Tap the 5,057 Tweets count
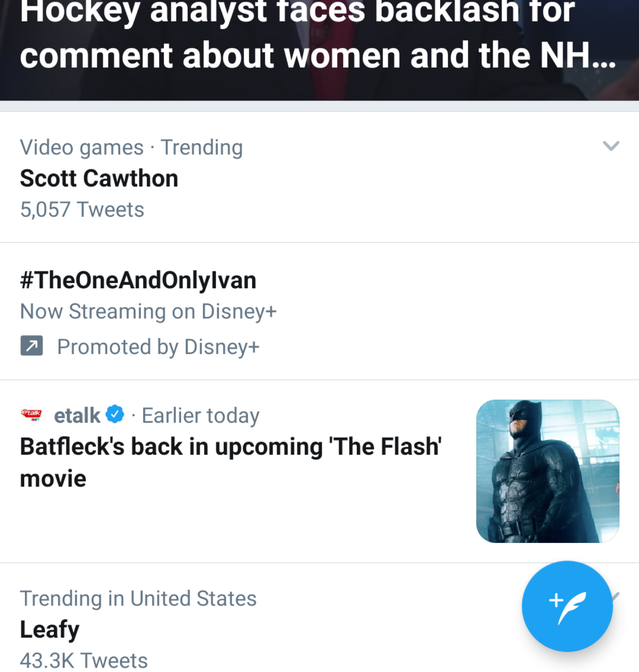The height and width of the screenshot is (672, 639). click(x=82, y=210)
